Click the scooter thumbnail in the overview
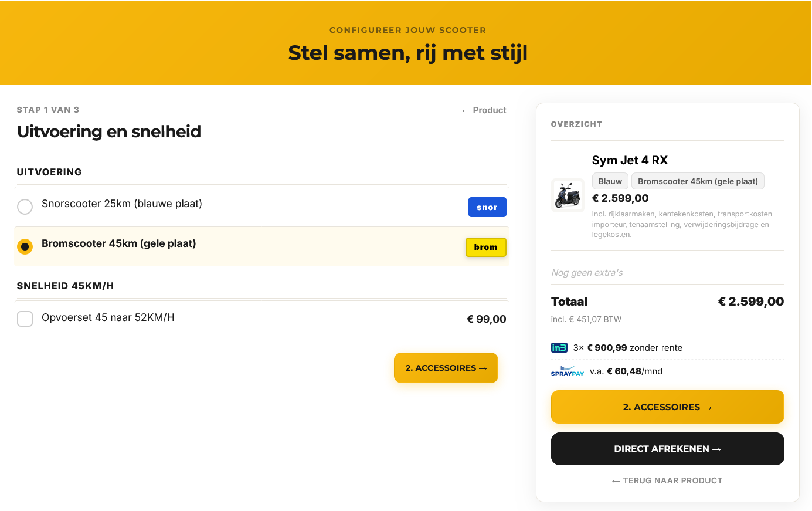Screen dimensions: 812x511 [568, 195]
